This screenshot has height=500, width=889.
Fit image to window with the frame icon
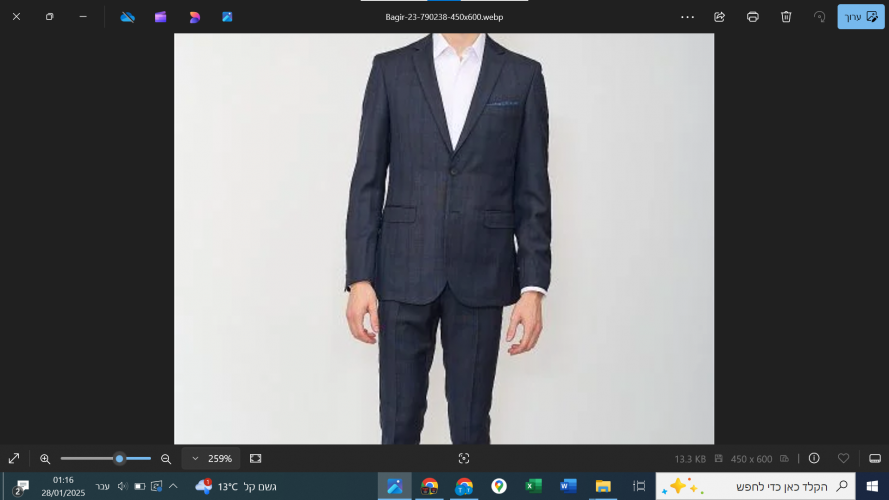[255, 458]
